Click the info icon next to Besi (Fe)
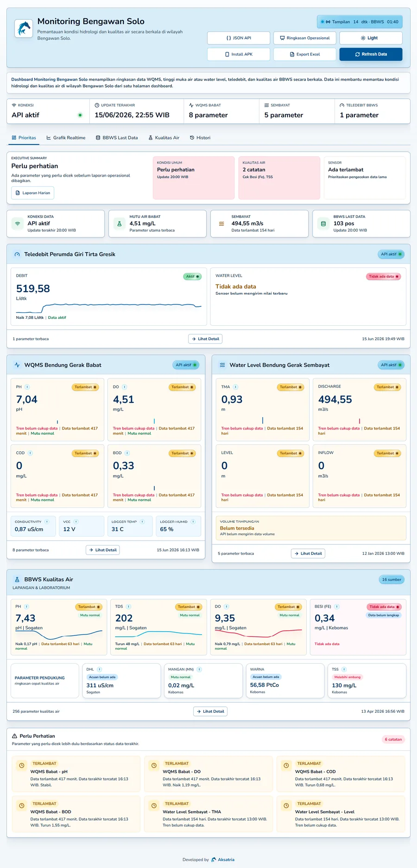Viewport: 417px width, 868px height. [337, 607]
